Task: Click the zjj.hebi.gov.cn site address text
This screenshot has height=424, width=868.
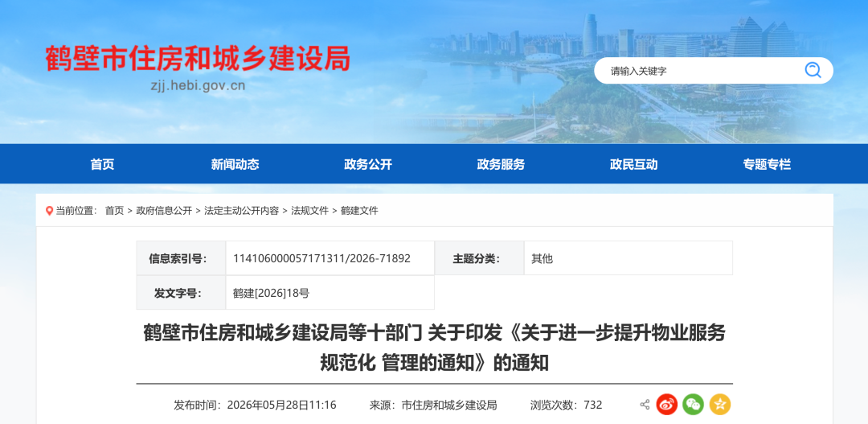Action: 198,86
